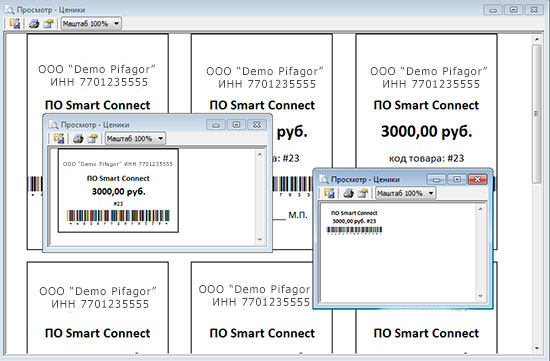Click the export icon in the largest background window
This screenshot has height=361, width=550.
pyautogui.click(x=48, y=24)
